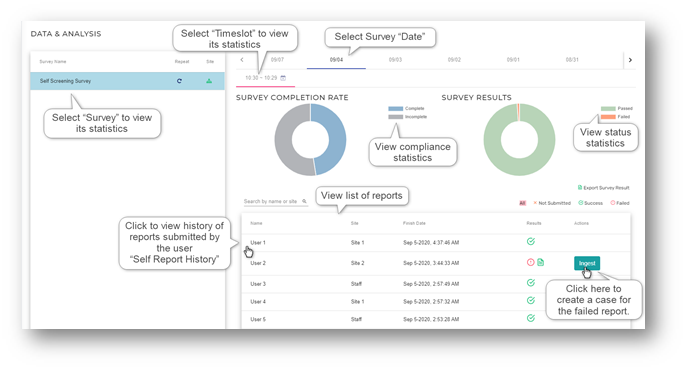Open the calendar icon beside the timeslot

pos(283,78)
